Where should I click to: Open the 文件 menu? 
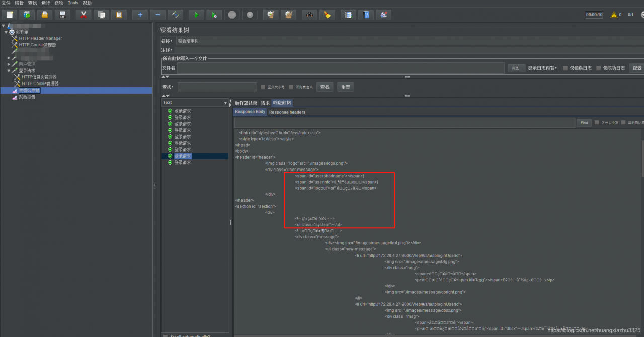(6, 3)
